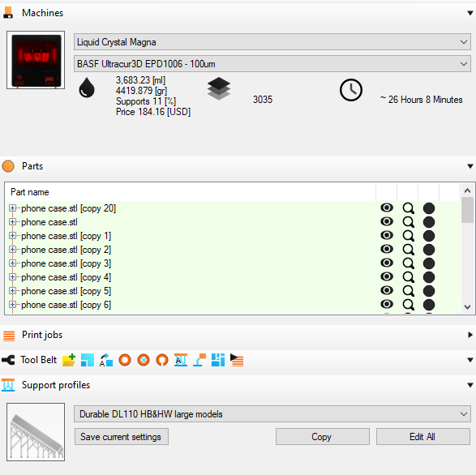Click magnifier for phone case.stl [copy 2]

[409, 250]
